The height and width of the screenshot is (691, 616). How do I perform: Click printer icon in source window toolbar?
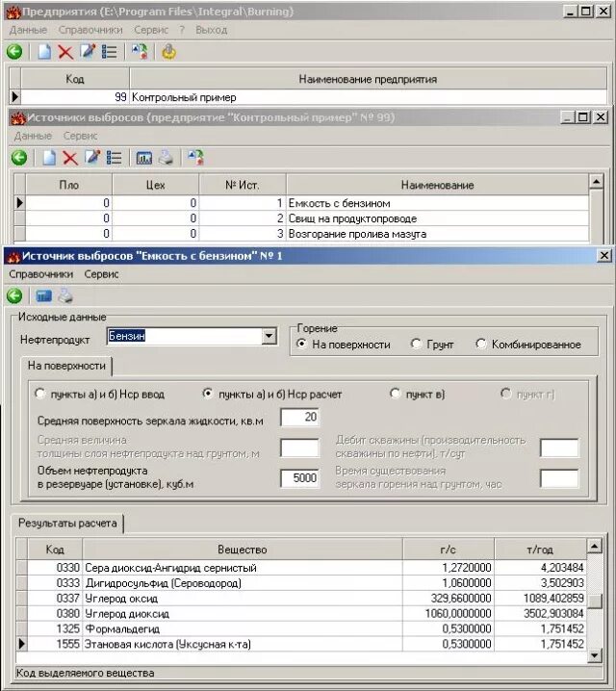coord(65,295)
